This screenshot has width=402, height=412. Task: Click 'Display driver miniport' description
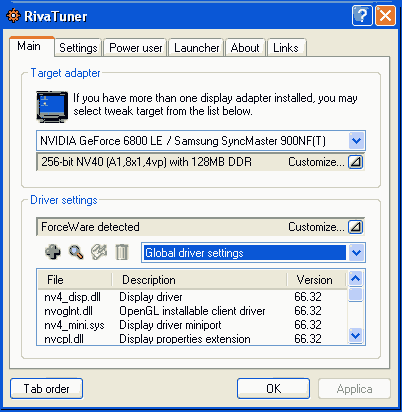tap(170, 325)
